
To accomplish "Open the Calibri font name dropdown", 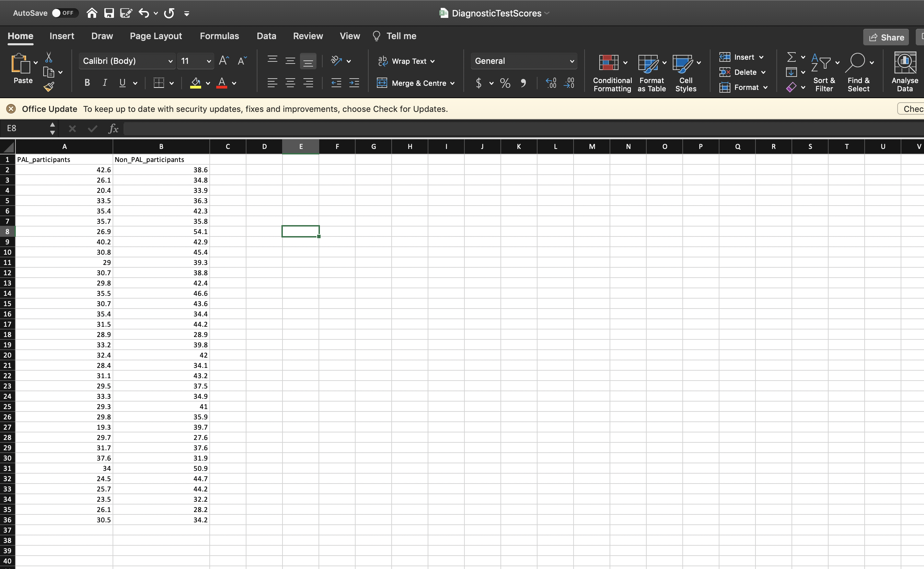I will 170,61.
